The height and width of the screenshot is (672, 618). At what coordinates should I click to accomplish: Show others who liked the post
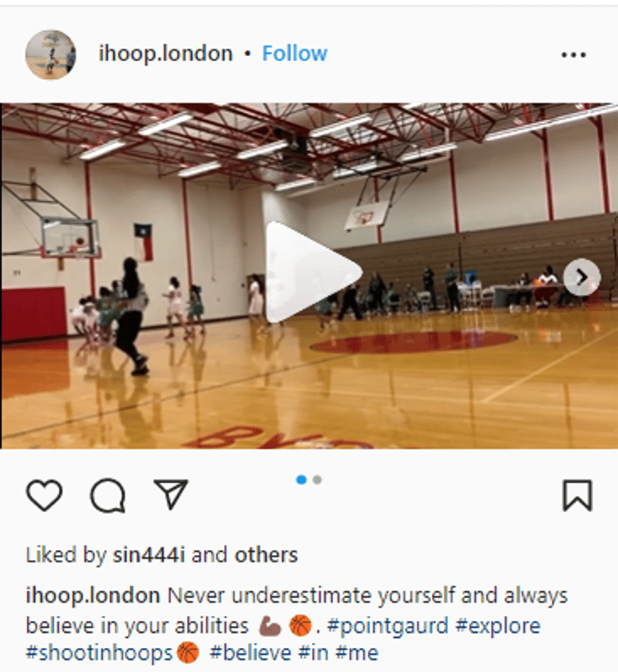(266, 555)
